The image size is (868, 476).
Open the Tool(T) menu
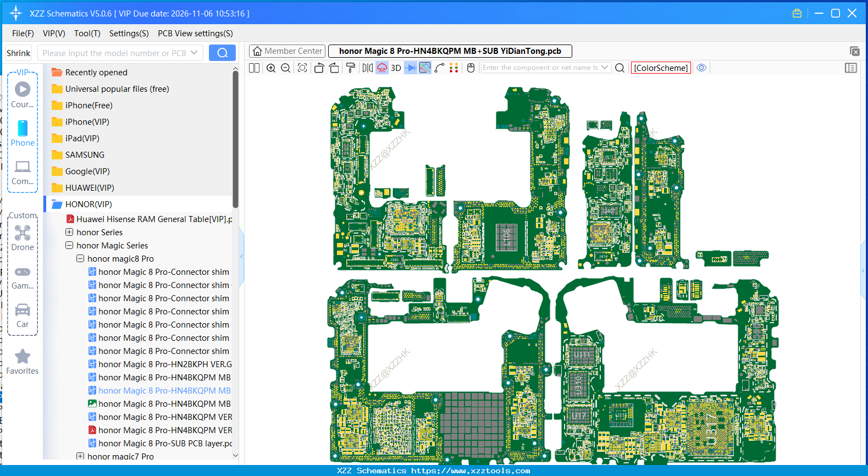pyautogui.click(x=87, y=34)
